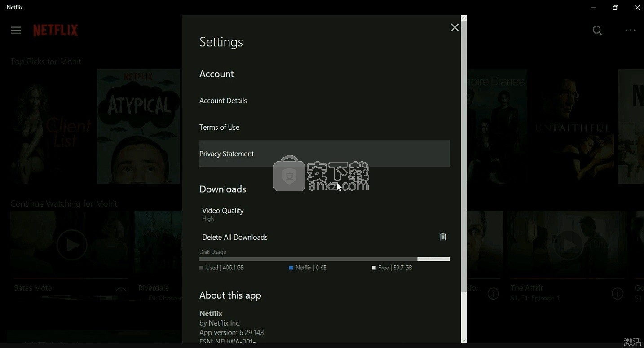Screen dimensions: 644x348
Task: Click the App version 6.29.143 text
Action: pyautogui.click(x=232, y=332)
